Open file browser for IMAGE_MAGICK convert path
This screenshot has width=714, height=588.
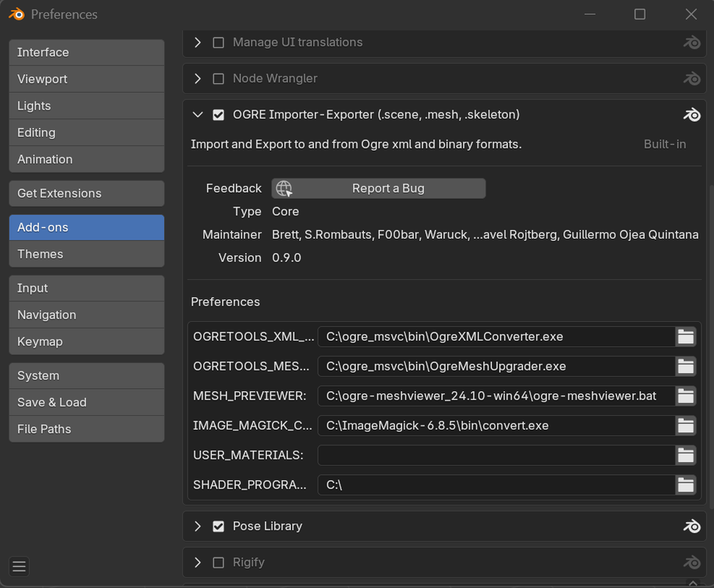[x=686, y=426]
